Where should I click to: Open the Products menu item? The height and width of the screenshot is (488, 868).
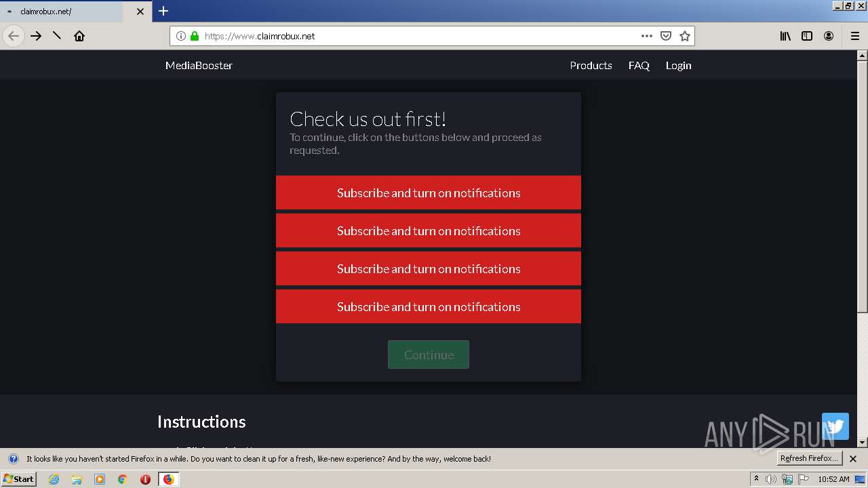click(591, 66)
